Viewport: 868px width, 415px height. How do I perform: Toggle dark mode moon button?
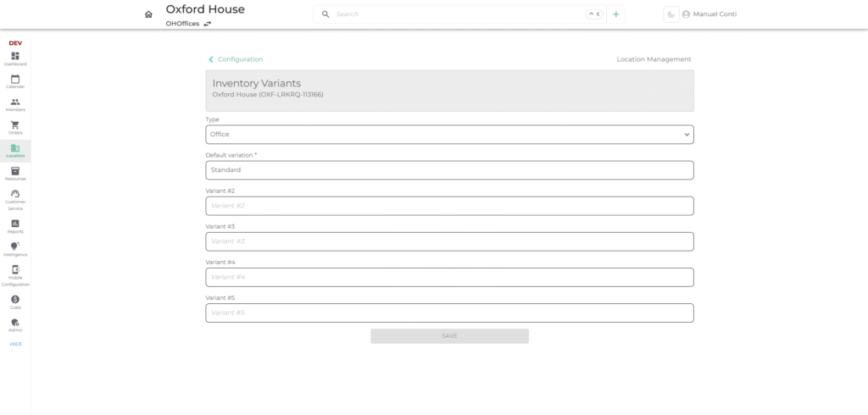coord(670,14)
